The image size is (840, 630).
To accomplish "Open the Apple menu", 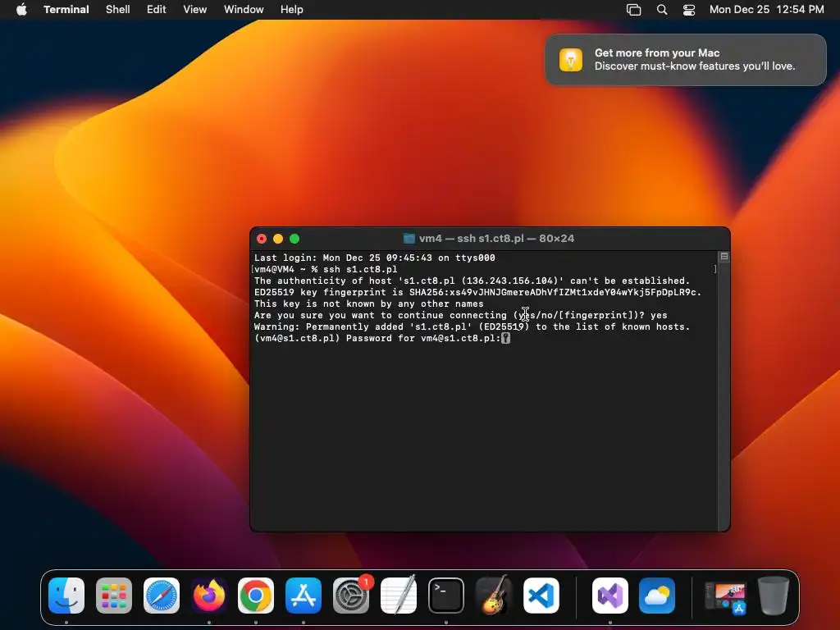I will pyautogui.click(x=21, y=10).
